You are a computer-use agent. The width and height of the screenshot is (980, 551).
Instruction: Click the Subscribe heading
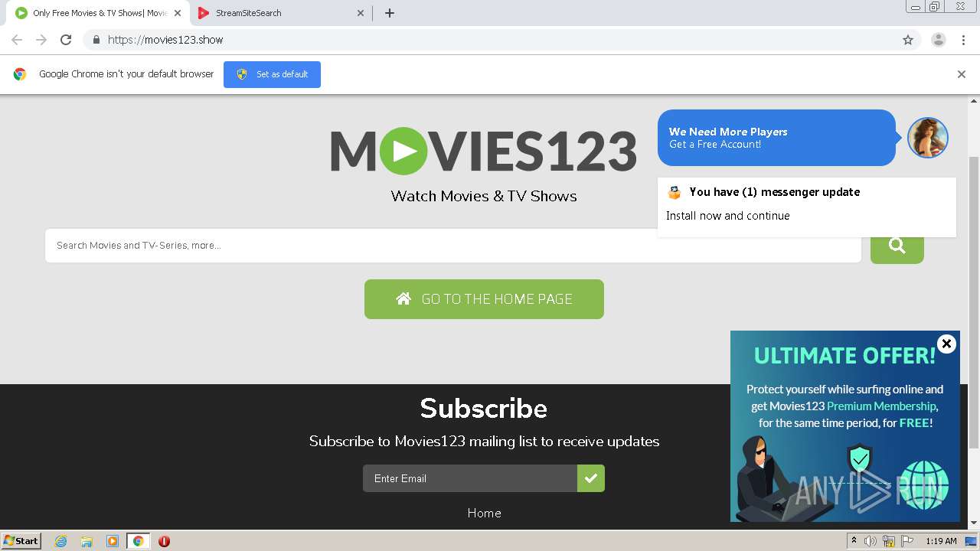[x=484, y=409]
